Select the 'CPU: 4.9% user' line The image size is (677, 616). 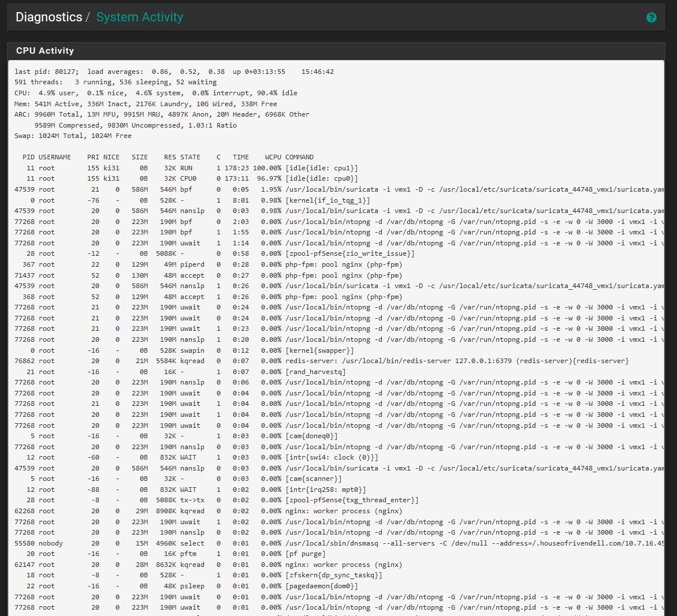pos(156,93)
